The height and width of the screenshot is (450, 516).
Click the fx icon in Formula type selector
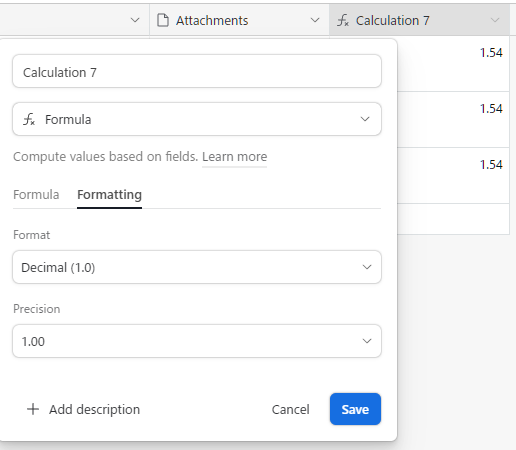[x=29, y=119]
